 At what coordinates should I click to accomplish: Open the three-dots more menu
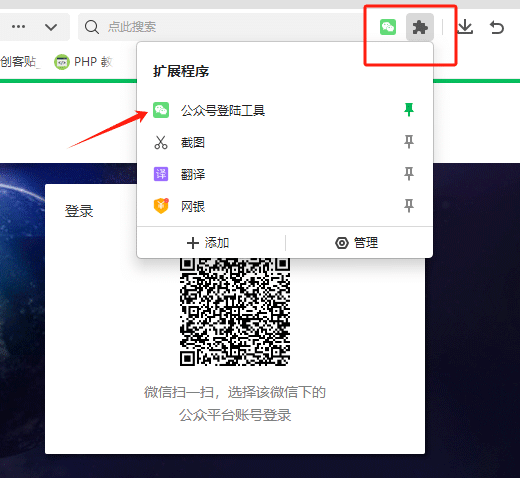18,27
